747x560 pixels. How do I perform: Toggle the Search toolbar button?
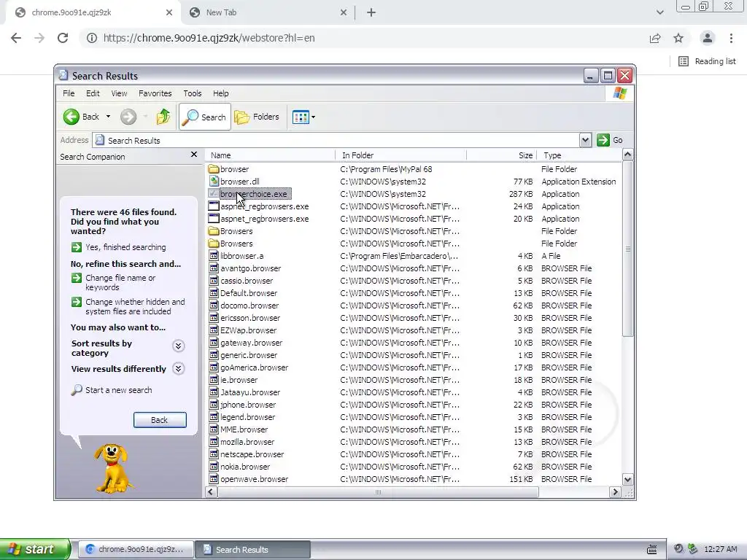pos(205,117)
